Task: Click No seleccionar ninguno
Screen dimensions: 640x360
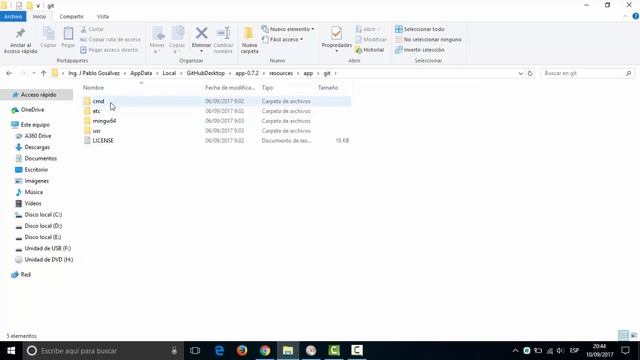Action: (428, 40)
